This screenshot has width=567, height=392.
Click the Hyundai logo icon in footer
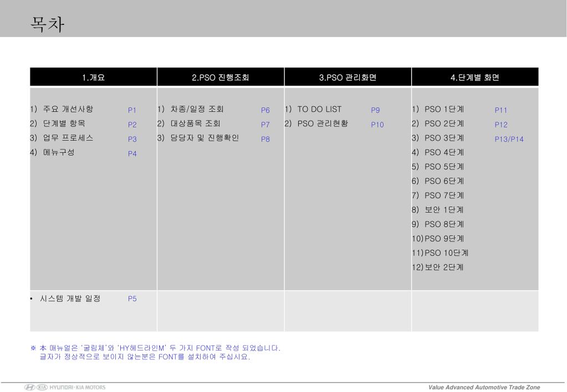click(29, 388)
